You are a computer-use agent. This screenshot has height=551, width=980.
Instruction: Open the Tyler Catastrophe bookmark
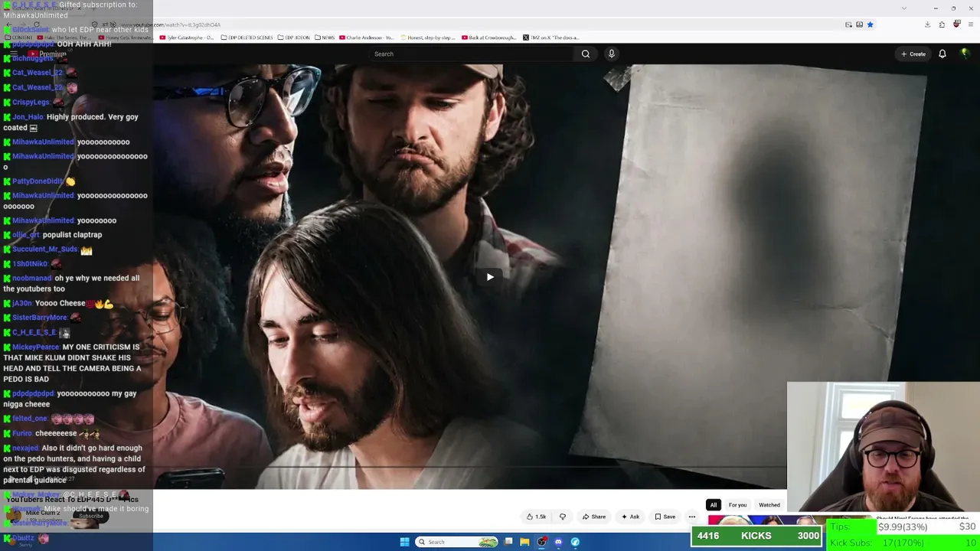click(x=187, y=37)
